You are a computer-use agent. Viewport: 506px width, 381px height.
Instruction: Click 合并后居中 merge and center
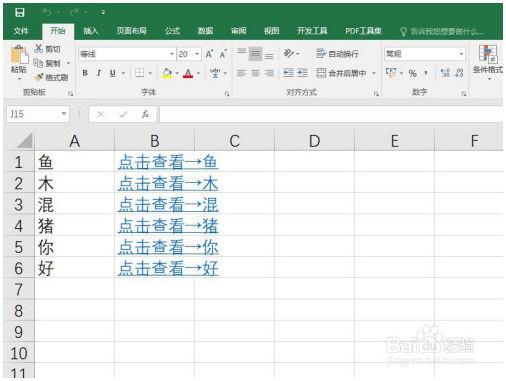(x=341, y=73)
